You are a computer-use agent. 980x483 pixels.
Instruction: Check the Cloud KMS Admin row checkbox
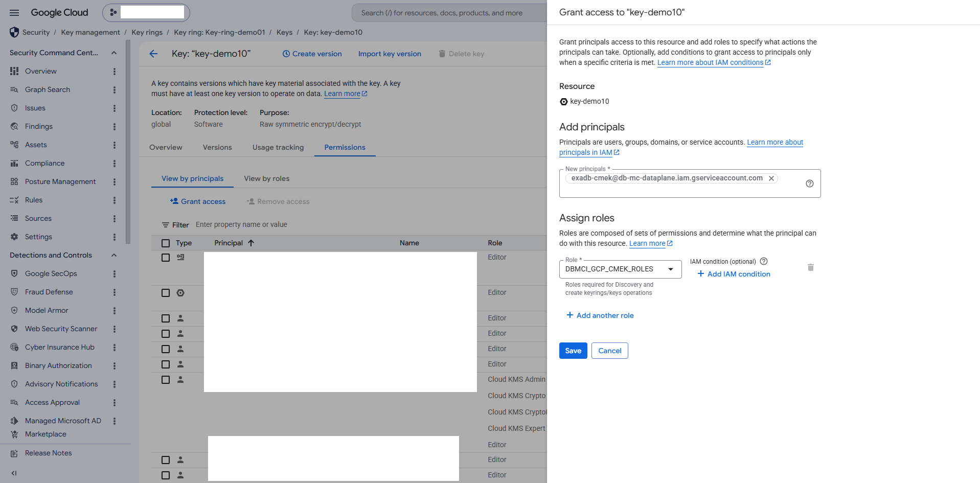(x=166, y=380)
